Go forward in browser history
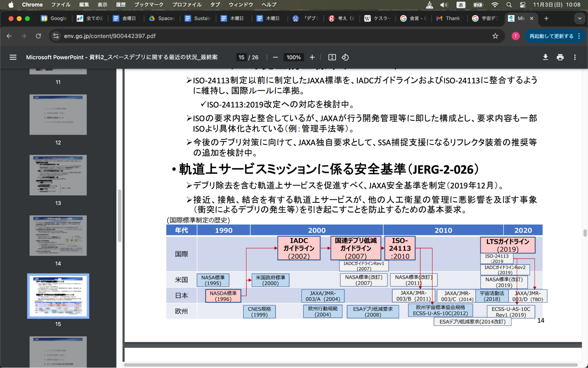 tap(24, 36)
